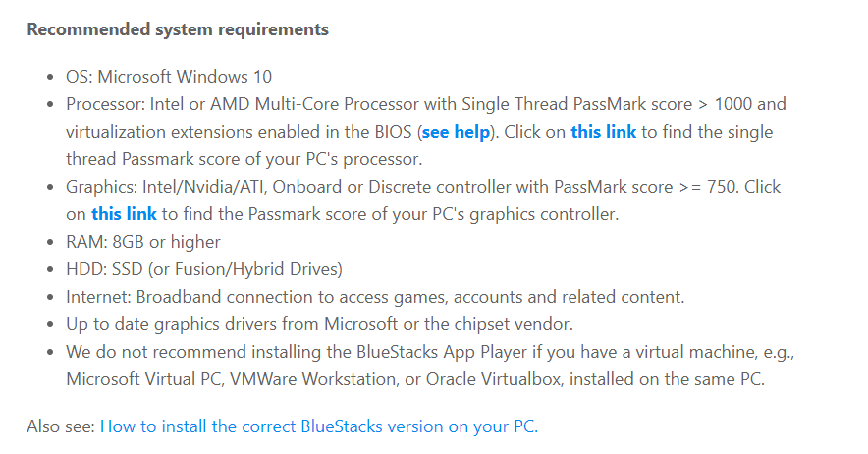
Task: Click "this link" for processor single thread Passmark
Action: [x=603, y=132]
